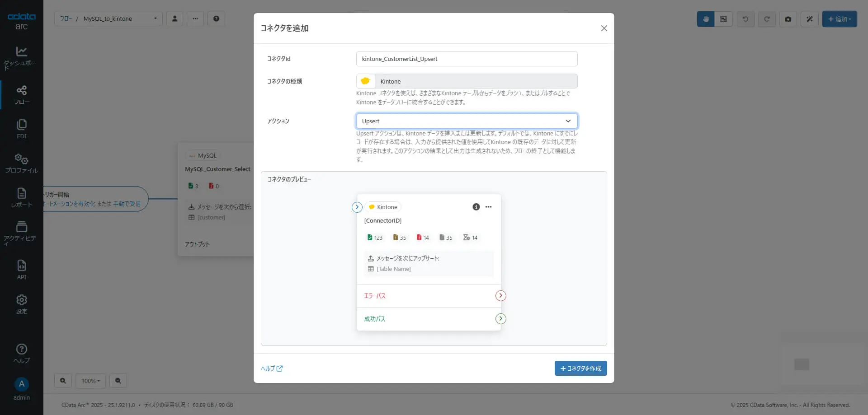
Task: Click the red count 0 on the MySQL connector
Action: (214, 186)
